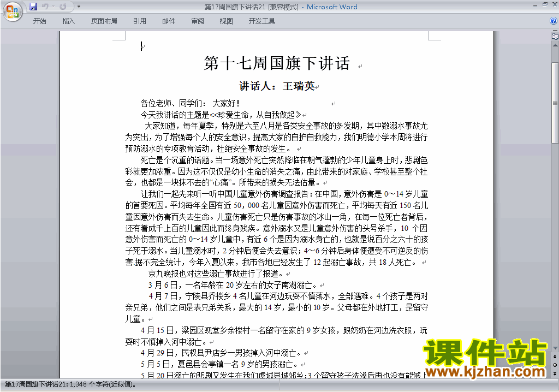The height and width of the screenshot is (392, 559).
Task: Select the 审阅 ribbon tab
Action: click(198, 21)
